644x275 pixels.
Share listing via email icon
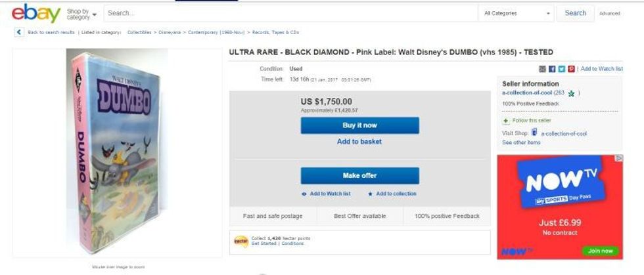pos(542,69)
